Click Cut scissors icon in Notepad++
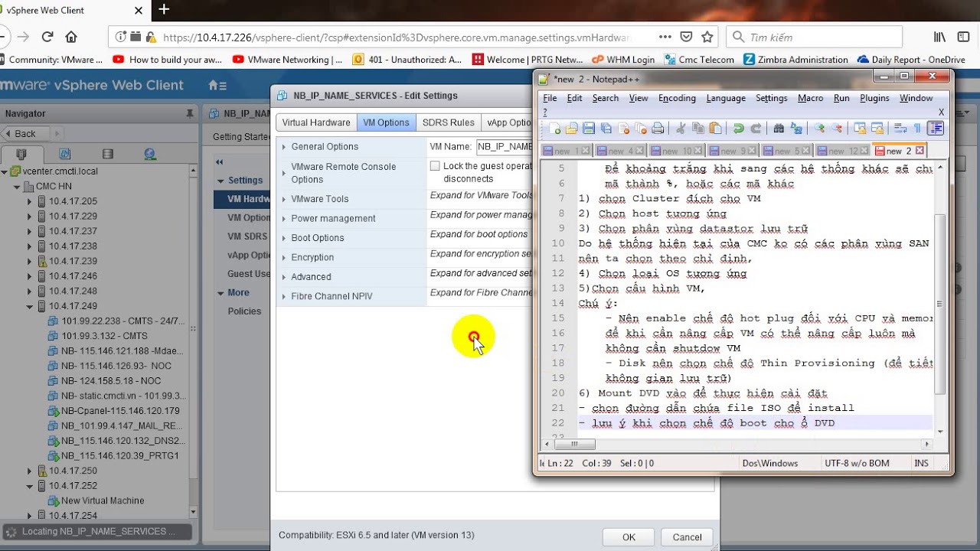 pyautogui.click(x=681, y=129)
